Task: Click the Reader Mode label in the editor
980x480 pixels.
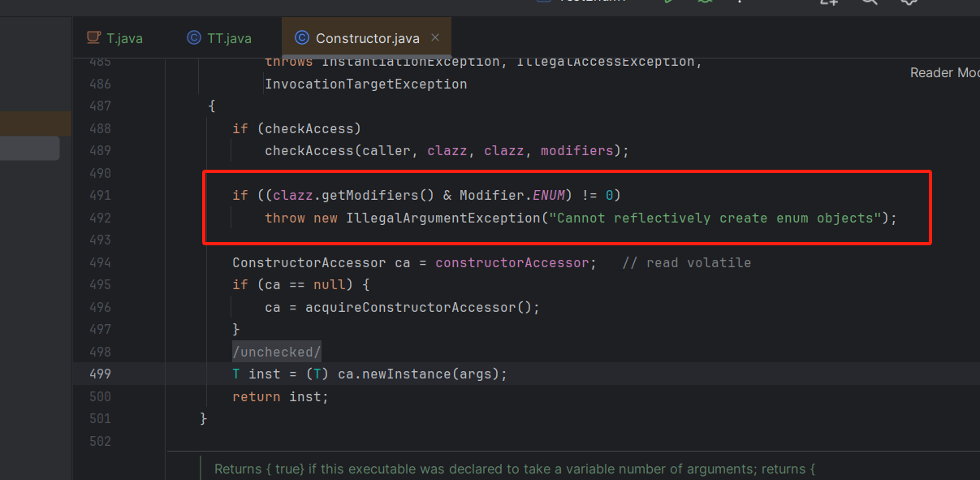Action: click(944, 73)
